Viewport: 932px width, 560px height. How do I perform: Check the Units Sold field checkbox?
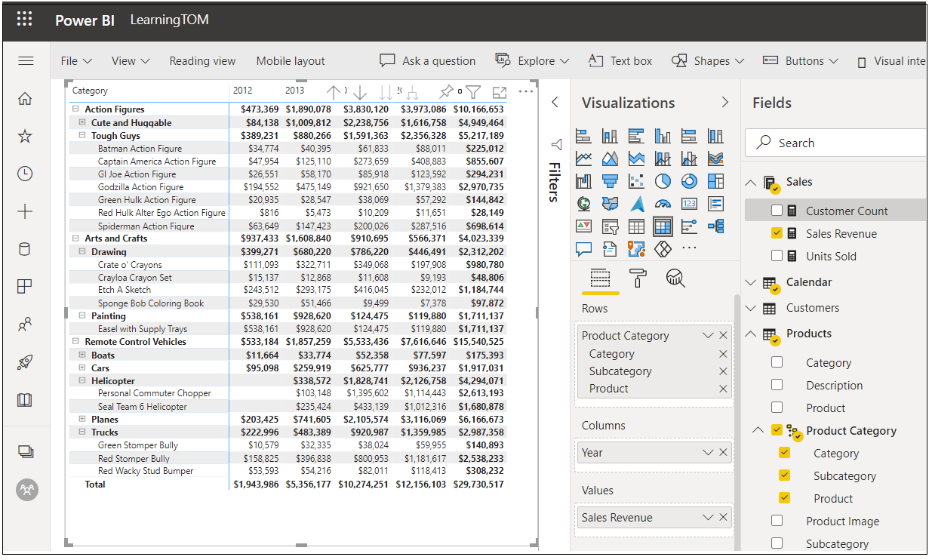(777, 255)
